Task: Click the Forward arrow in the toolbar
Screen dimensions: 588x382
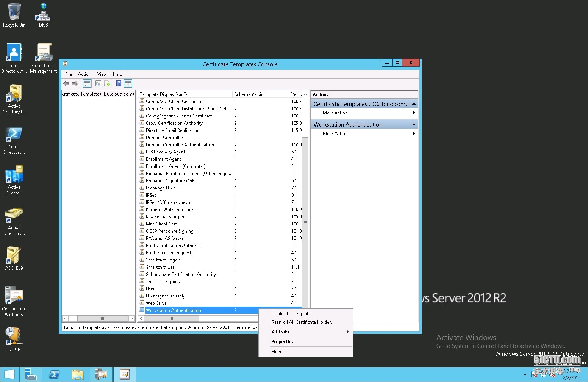Action: tap(75, 84)
